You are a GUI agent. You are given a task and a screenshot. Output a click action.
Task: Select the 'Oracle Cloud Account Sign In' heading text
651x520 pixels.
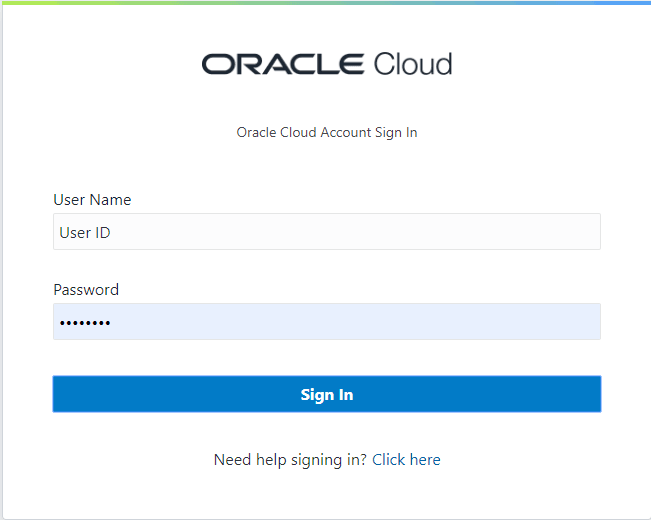pos(327,132)
